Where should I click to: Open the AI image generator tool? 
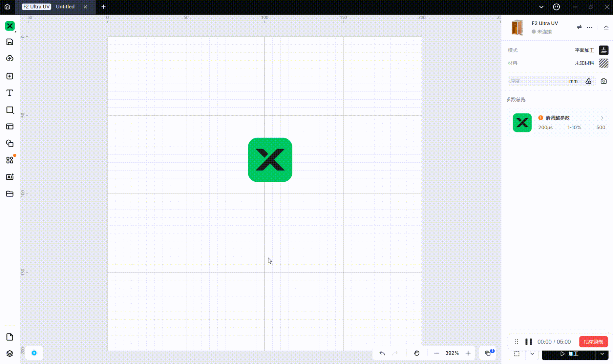pyautogui.click(x=10, y=177)
